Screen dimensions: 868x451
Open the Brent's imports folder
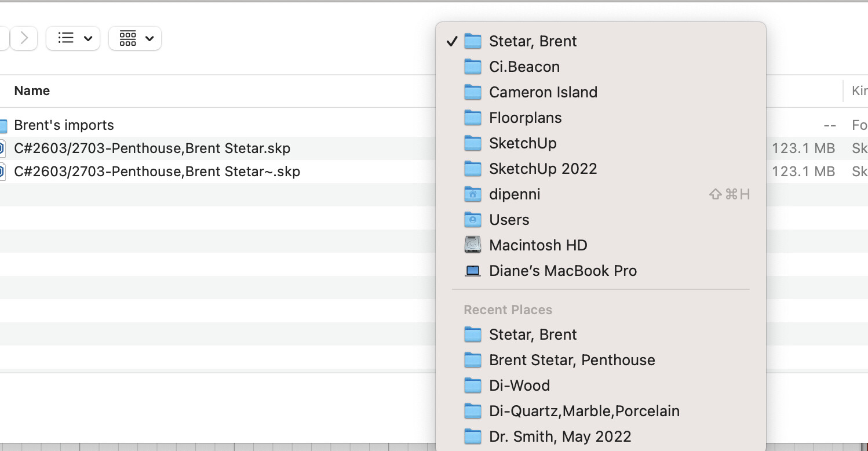tap(64, 125)
